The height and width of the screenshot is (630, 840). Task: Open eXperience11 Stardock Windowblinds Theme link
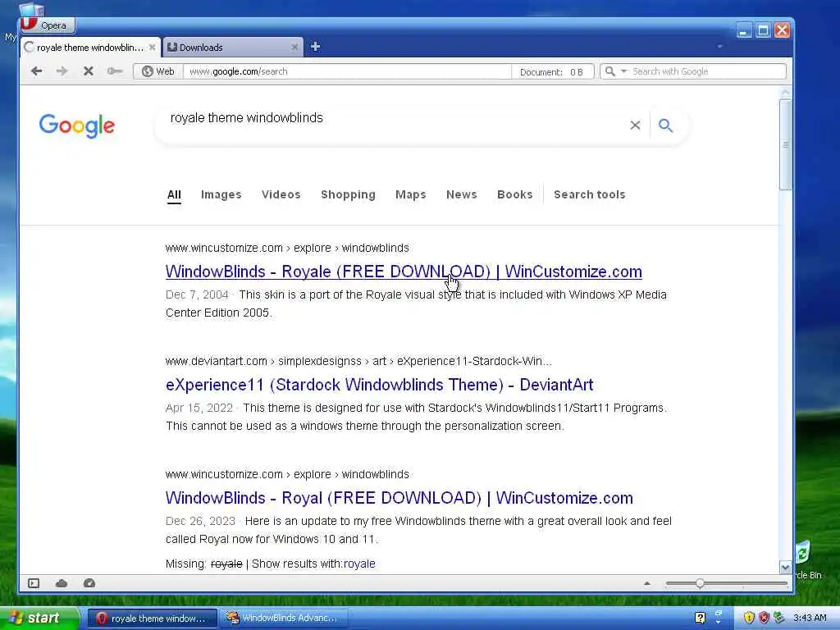tap(379, 385)
